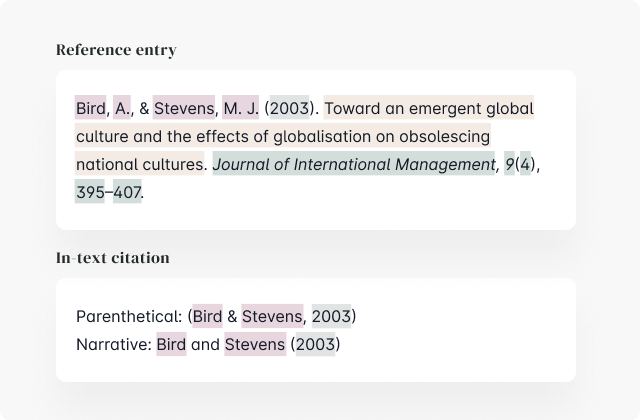This screenshot has width=640, height=420.
Task: Click the italic volume number "9"
Action: (509, 164)
